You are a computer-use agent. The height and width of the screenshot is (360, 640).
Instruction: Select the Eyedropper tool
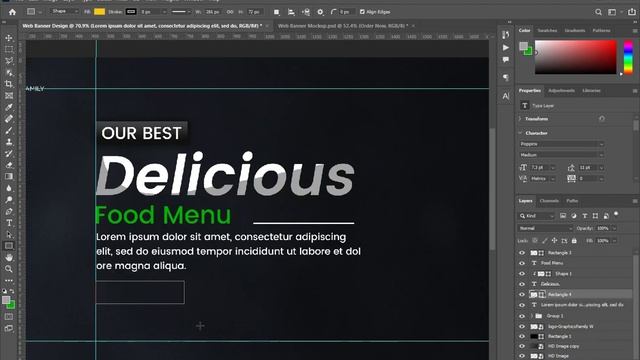[9, 107]
